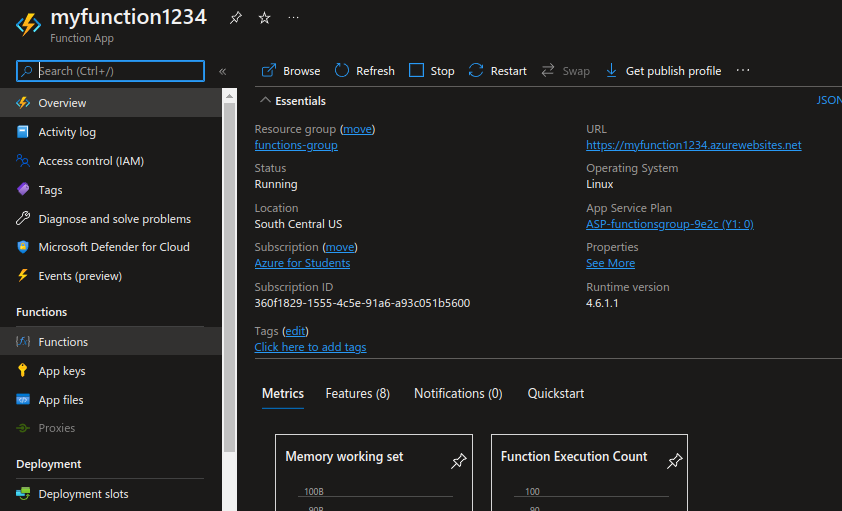Show more toolbar commands via the ellipsis
842x511 pixels.
pyautogui.click(x=743, y=70)
